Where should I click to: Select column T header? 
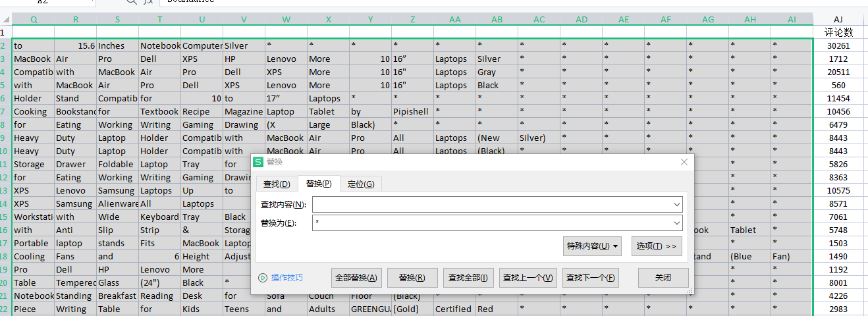pos(160,20)
